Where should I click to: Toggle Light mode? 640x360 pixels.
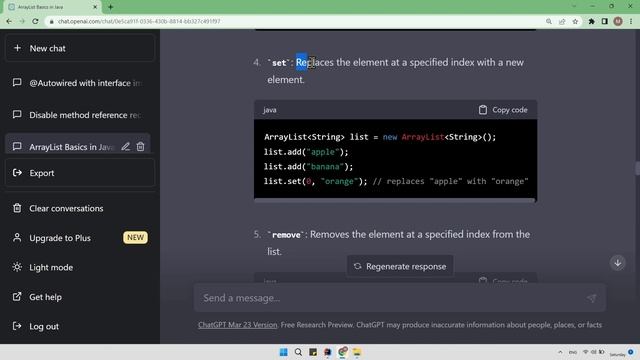[x=80, y=267]
